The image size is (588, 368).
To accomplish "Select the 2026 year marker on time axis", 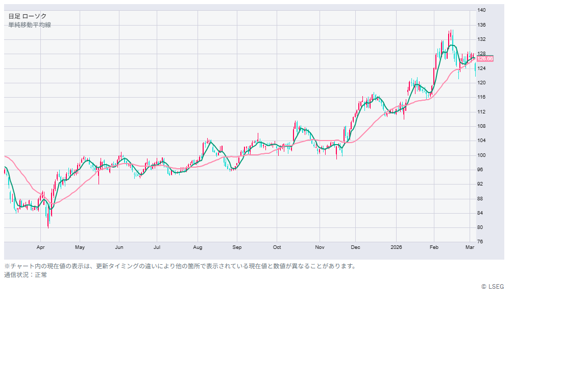I will 396,247.
